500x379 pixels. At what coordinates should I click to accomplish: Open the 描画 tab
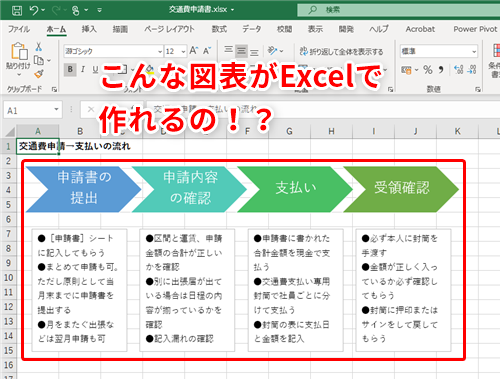[120, 29]
